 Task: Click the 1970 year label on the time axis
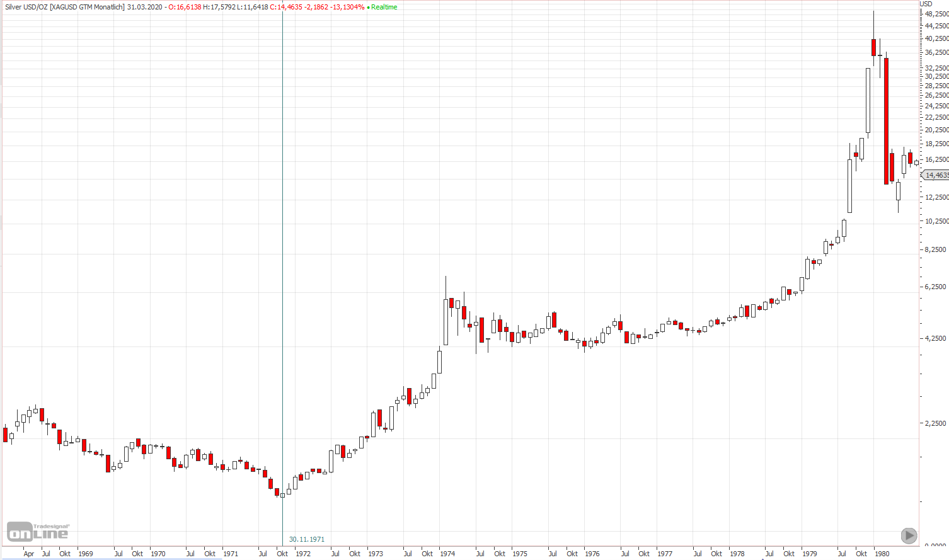pyautogui.click(x=158, y=554)
